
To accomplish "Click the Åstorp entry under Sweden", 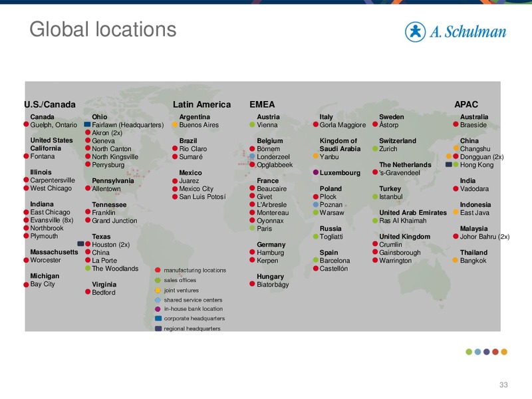I will (x=389, y=124).
